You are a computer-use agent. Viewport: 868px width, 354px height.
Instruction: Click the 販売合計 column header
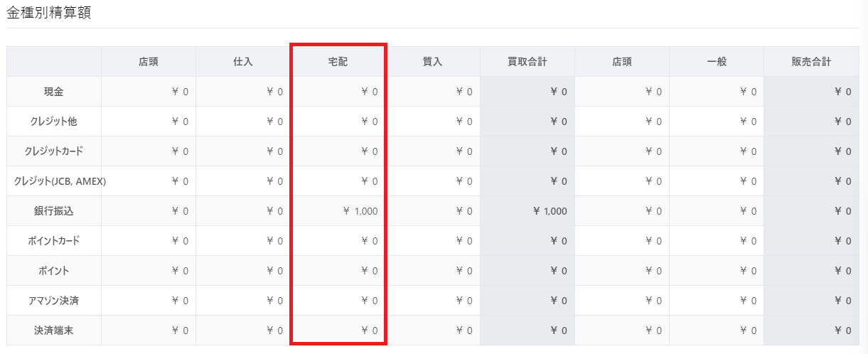tap(811, 62)
